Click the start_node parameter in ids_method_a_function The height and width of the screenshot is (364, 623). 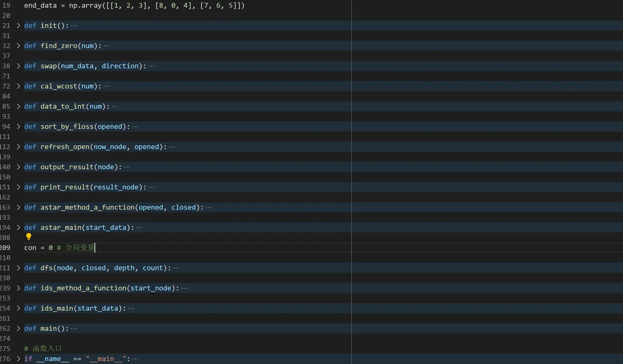point(151,288)
